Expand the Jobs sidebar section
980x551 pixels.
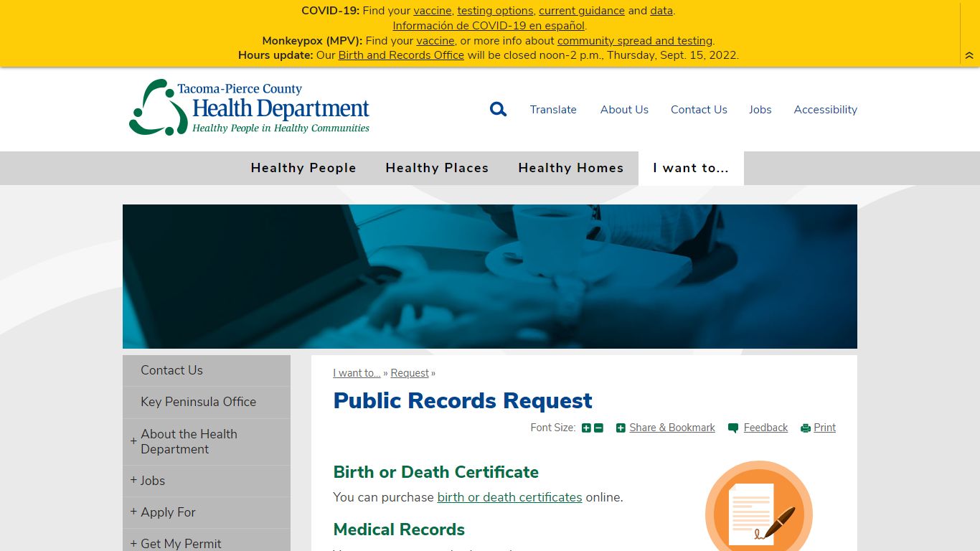tap(133, 480)
